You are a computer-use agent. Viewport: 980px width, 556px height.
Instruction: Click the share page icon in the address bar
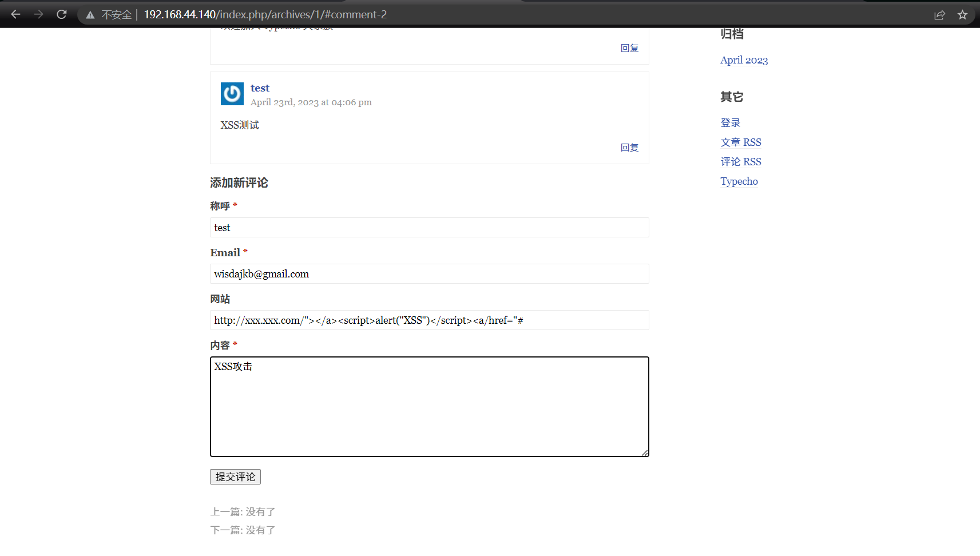tap(939, 15)
